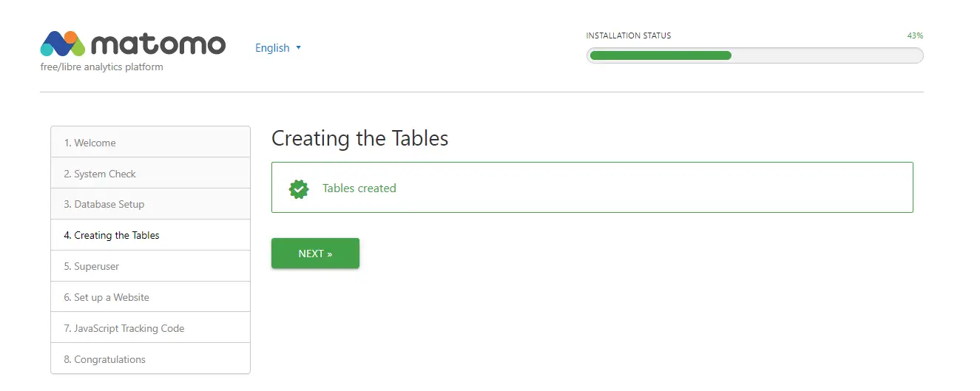Click the installation status progress bar
Viewport: 980px width, 391px height.
click(x=754, y=55)
